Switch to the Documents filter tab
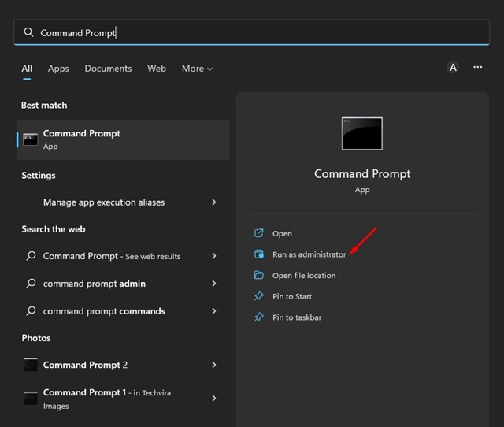504x427 pixels. click(x=108, y=69)
